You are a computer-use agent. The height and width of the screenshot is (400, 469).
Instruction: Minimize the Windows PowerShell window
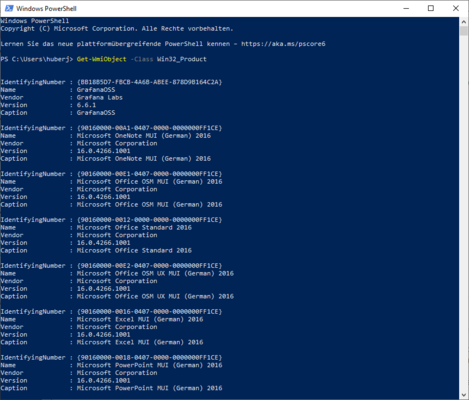[x=406, y=8]
